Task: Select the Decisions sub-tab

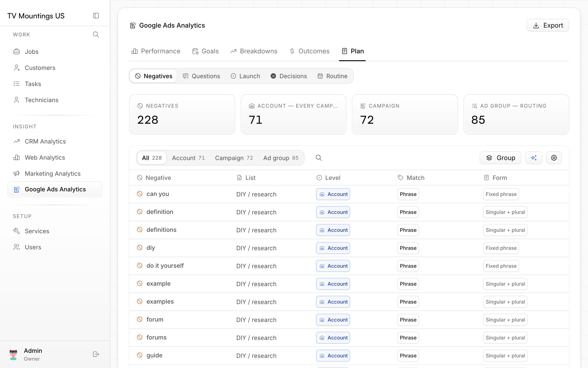Action: pos(289,76)
